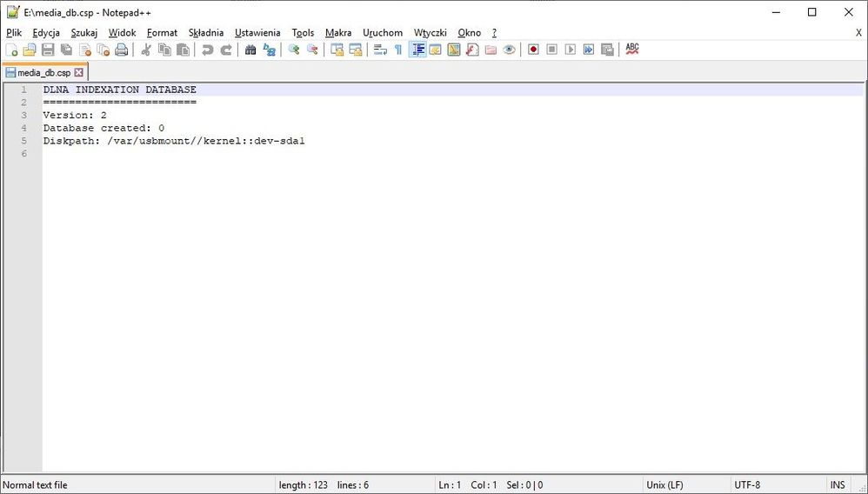Click the Find binoculars icon
The height and width of the screenshot is (494, 868).
(250, 50)
